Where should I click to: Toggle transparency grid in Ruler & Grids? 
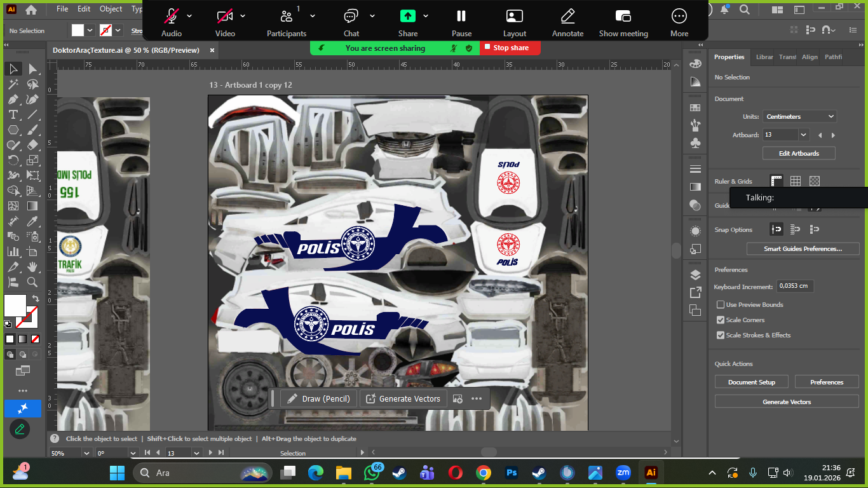(815, 181)
